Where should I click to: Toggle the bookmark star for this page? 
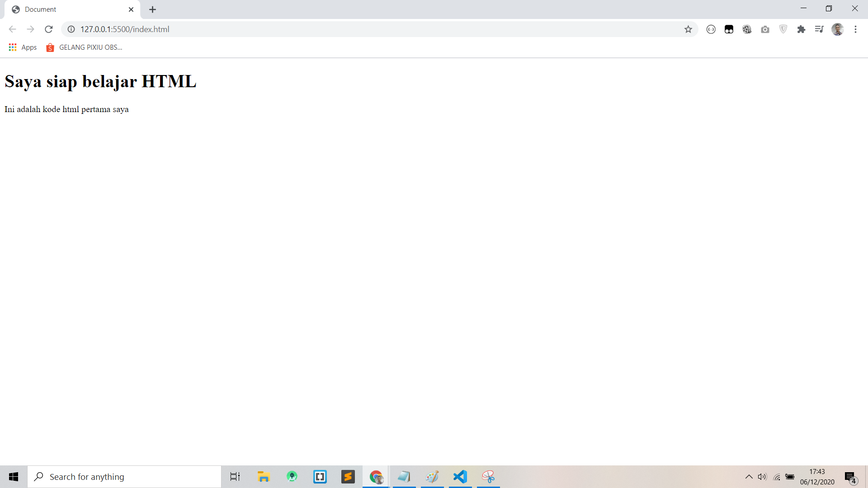point(688,29)
